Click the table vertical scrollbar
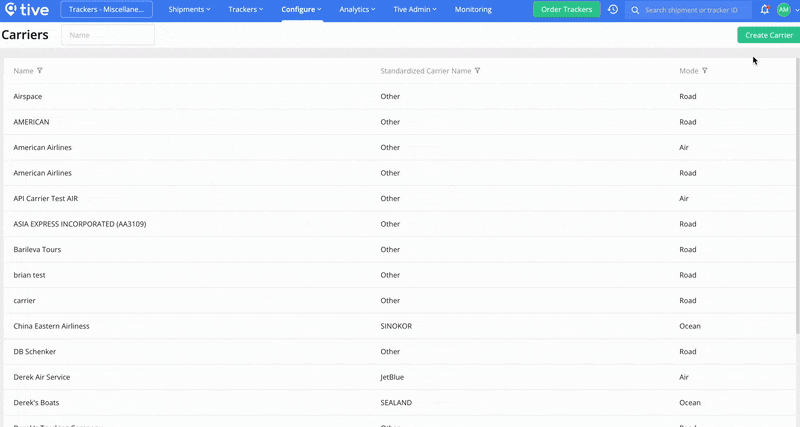 [x=797, y=196]
